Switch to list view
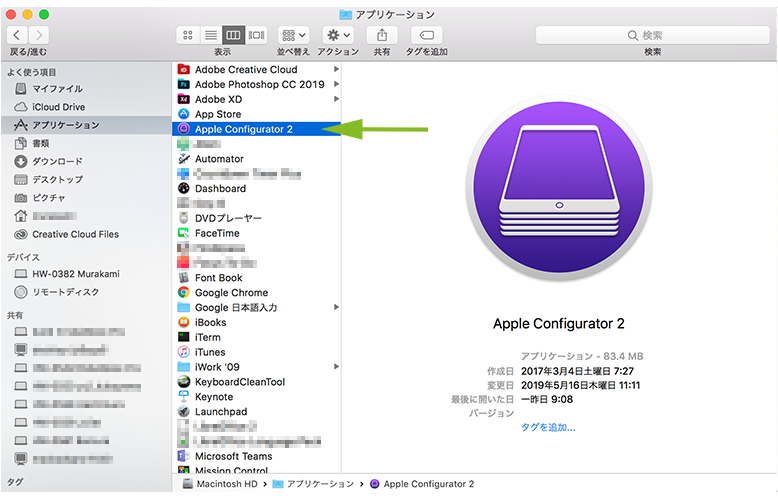 coord(211,35)
